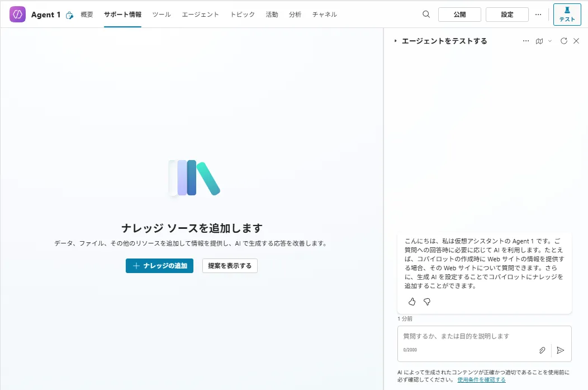The height and width of the screenshot is (390, 588).
Task: Open the 使用条件を確認する link
Action: pos(481,379)
